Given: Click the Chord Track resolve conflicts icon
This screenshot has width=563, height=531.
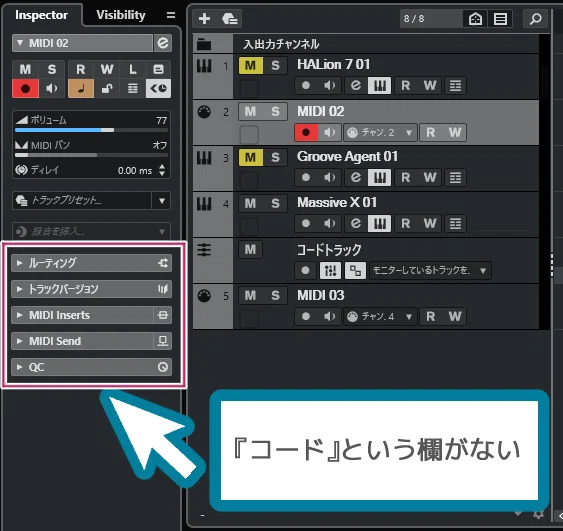Looking at the screenshot, I should pos(355,270).
